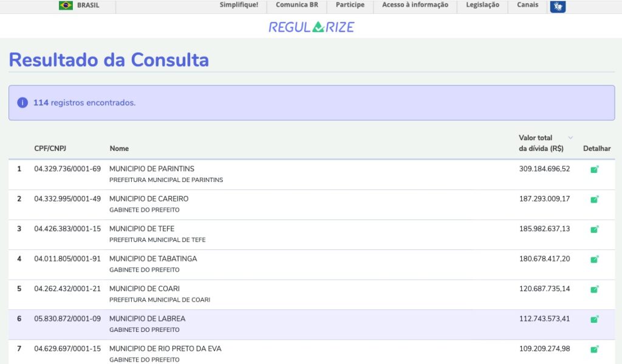Screen dimensions: 622x364
Task: Open details for Municipio de Parintins
Action: point(594,169)
